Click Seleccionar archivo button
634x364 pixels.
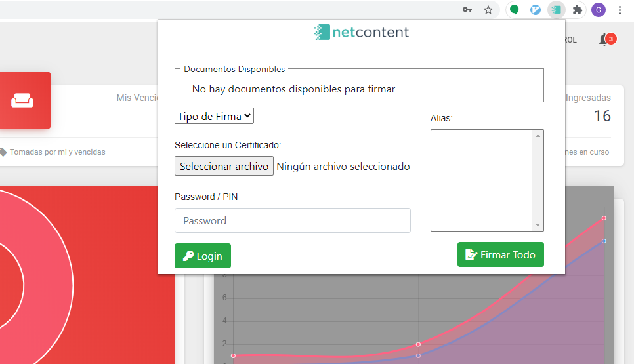click(x=224, y=166)
